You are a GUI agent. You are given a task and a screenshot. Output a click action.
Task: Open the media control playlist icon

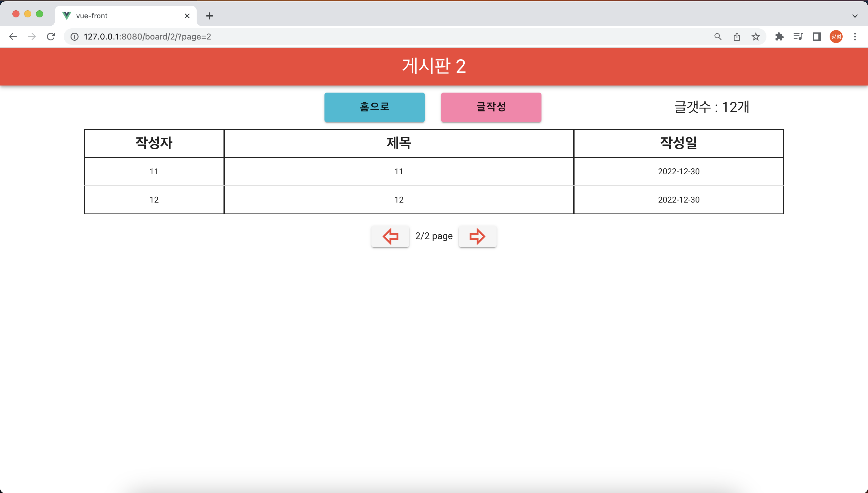[798, 37]
